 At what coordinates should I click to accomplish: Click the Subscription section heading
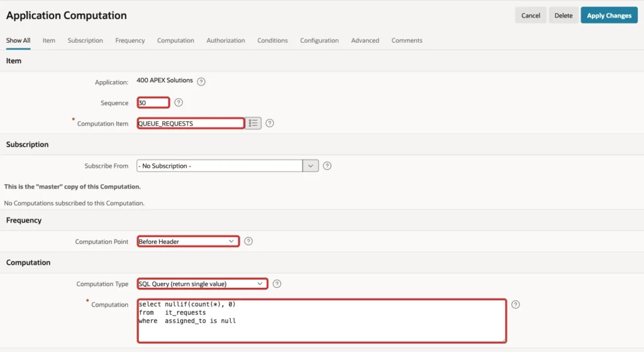27,145
